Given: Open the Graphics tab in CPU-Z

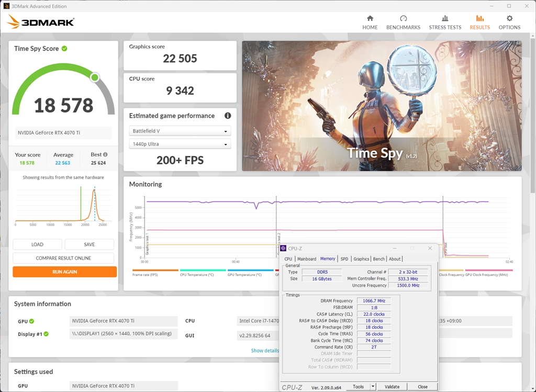Looking at the screenshot, I should 361,259.
